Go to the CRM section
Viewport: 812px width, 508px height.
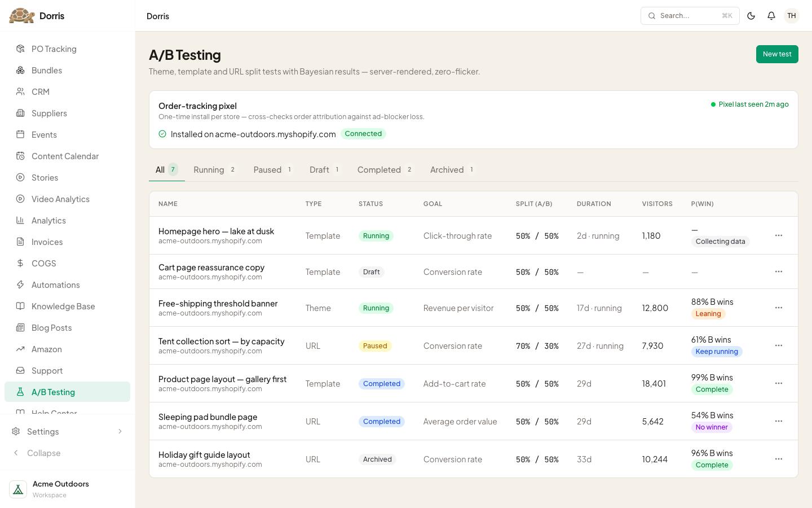pos(67,91)
